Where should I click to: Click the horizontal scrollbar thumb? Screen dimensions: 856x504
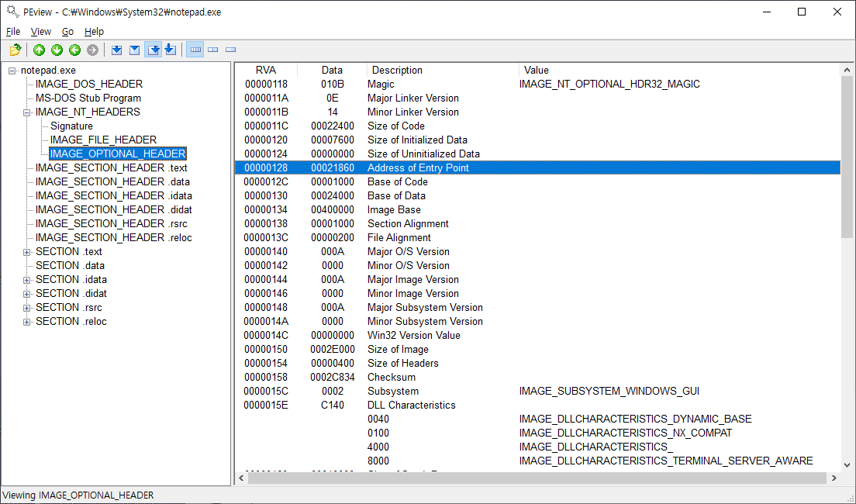click(x=537, y=478)
